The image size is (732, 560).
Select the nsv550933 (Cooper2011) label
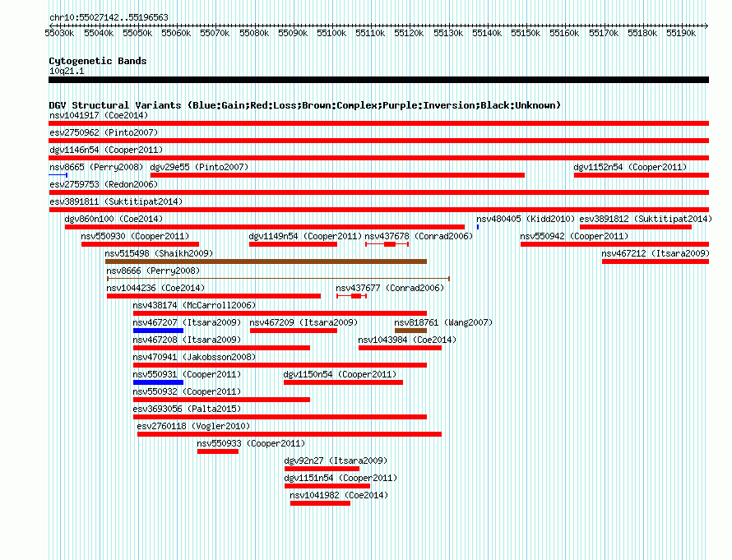(251, 443)
